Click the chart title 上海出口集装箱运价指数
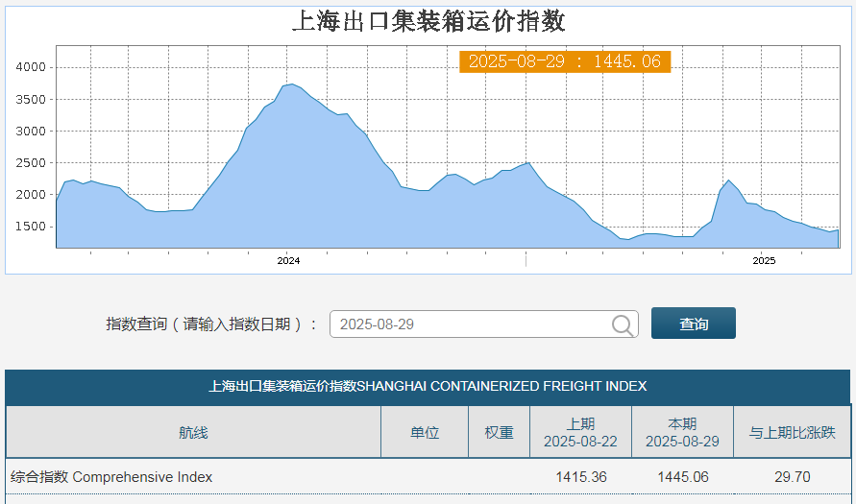 (x=428, y=22)
